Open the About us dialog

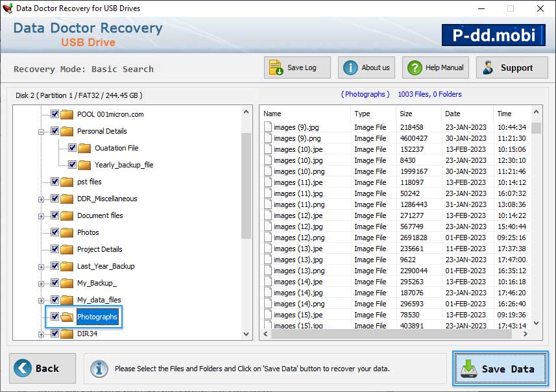tap(367, 67)
